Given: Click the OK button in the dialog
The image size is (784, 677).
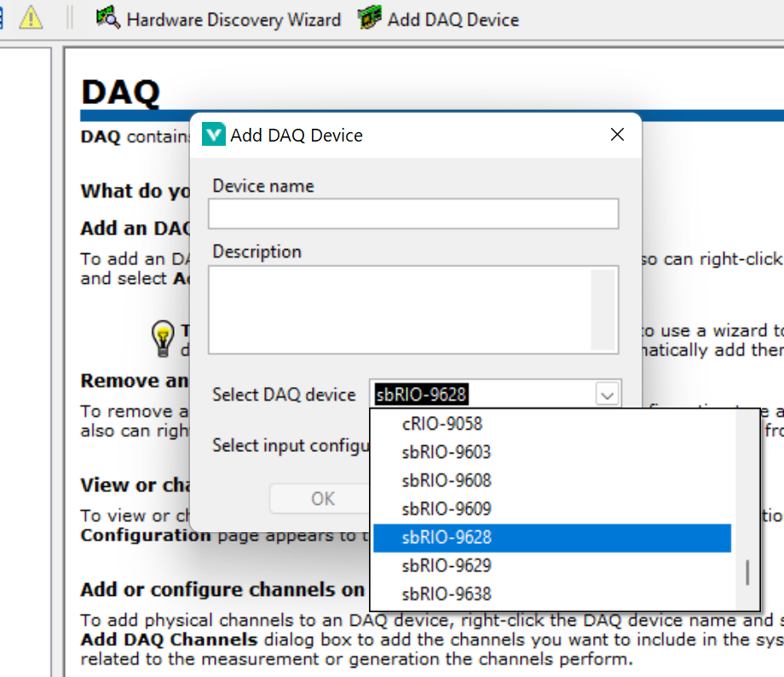Looking at the screenshot, I should (322, 498).
